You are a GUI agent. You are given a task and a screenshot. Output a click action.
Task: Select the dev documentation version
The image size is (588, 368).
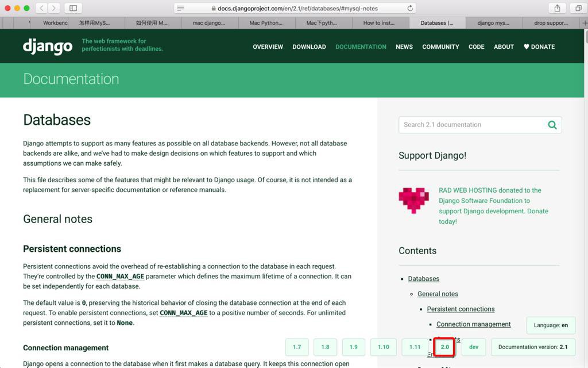click(474, 347)
